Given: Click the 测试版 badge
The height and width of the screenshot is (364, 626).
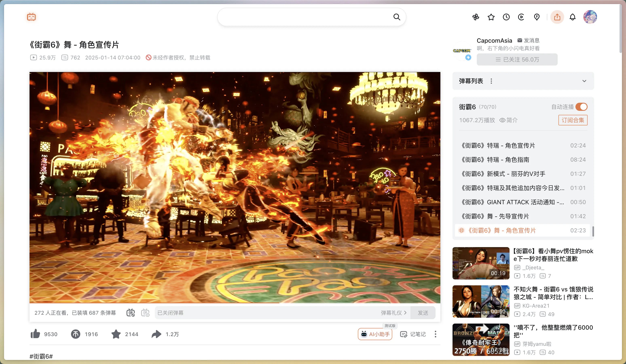Looking at the screenshot, I should pyautogui.click(x=390, y=326).
